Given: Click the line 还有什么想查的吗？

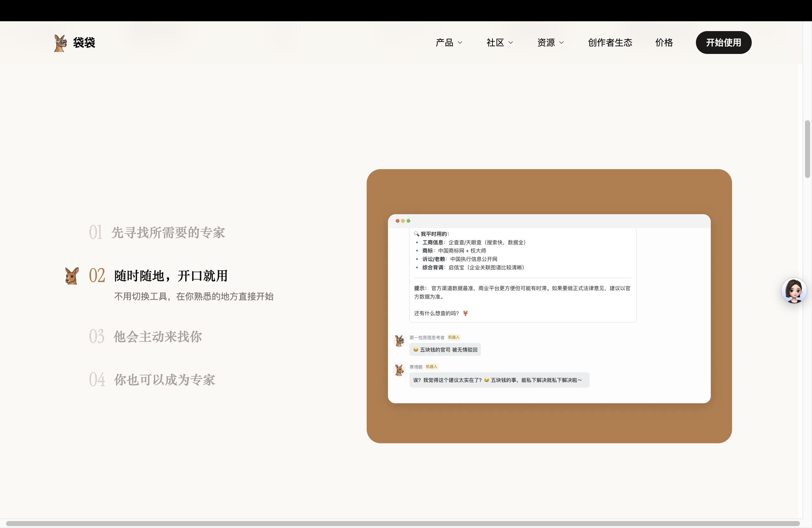Looking at the screenshot, I should [x=441, y=313].
